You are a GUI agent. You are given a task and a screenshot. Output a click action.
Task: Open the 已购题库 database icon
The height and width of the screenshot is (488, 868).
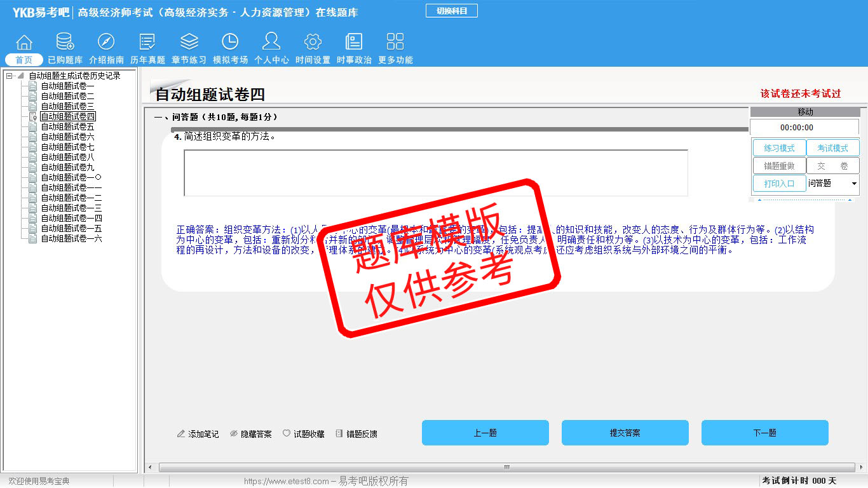click(65, 43)
